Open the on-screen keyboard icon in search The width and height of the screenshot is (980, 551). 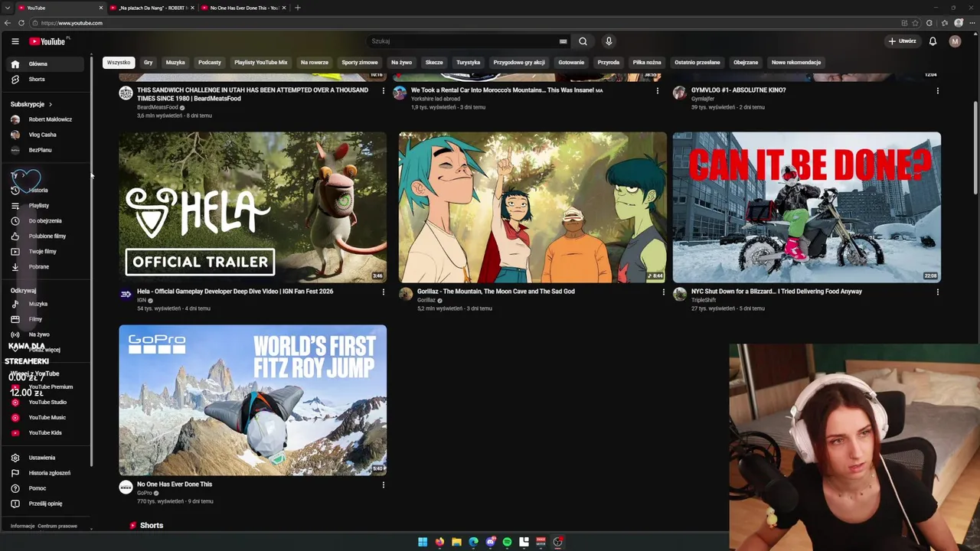[563, 41]
